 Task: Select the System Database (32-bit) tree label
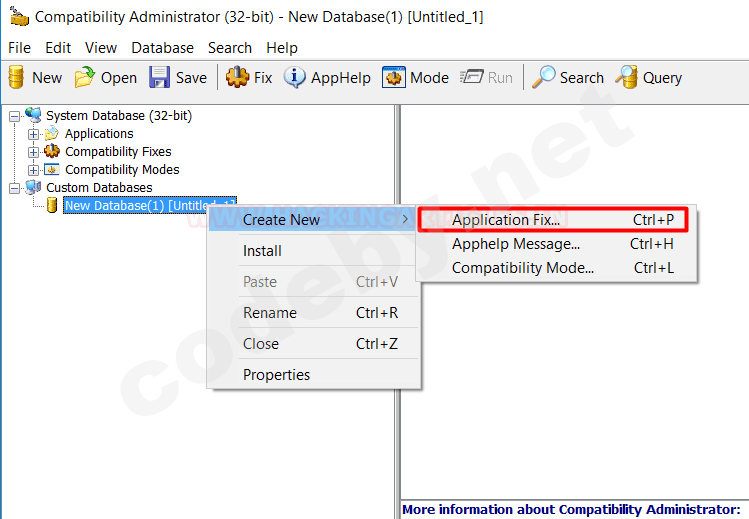119,116
